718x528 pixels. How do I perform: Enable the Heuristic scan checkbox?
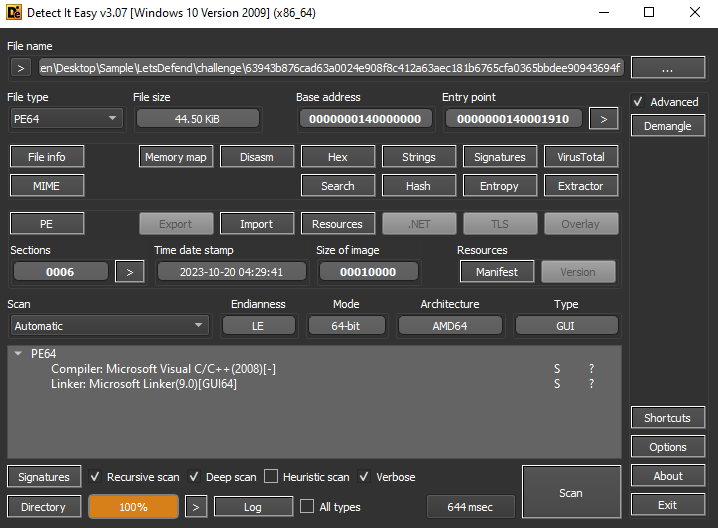coord(273,477)
